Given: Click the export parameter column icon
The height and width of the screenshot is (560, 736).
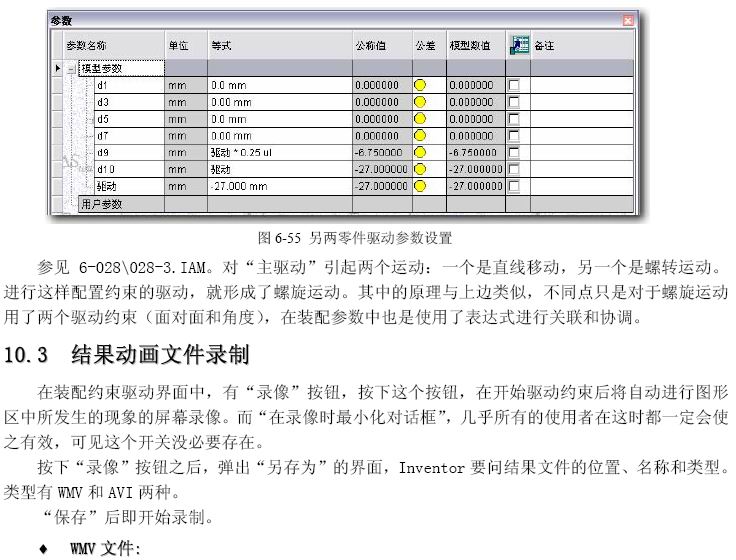Looking at the screenshot, I should (x=519, y=46).
